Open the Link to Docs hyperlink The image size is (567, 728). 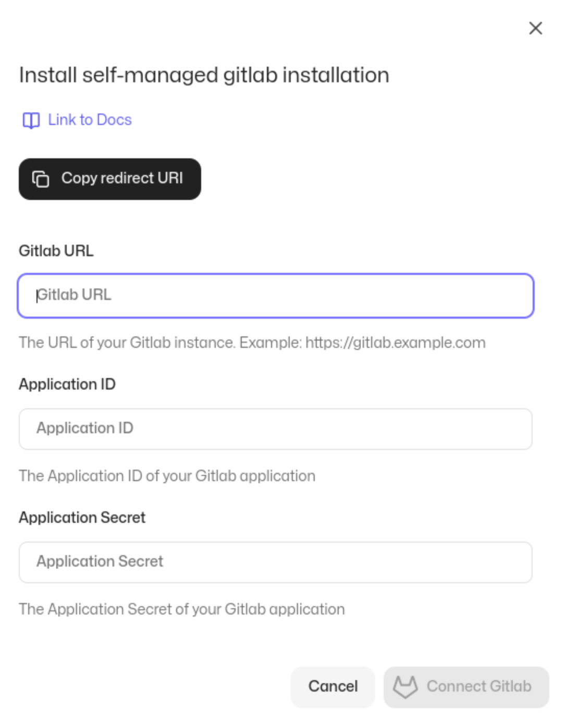point(90,120)
